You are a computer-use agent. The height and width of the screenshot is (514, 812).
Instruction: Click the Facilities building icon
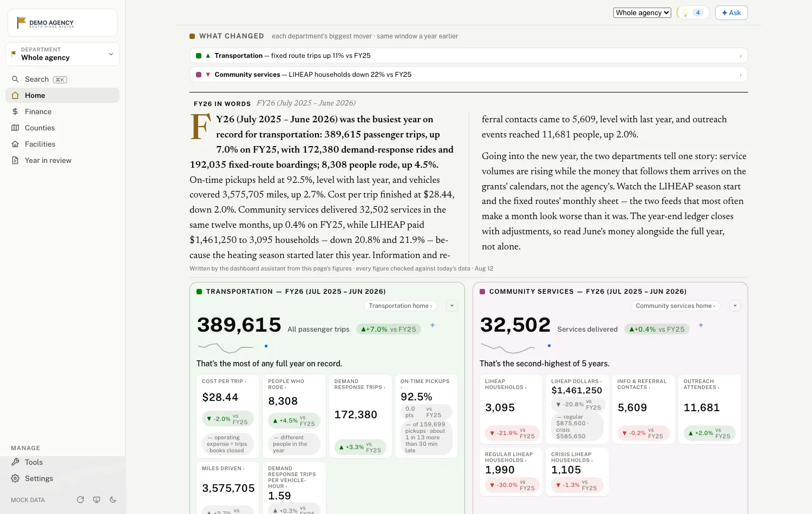(15, 144)
